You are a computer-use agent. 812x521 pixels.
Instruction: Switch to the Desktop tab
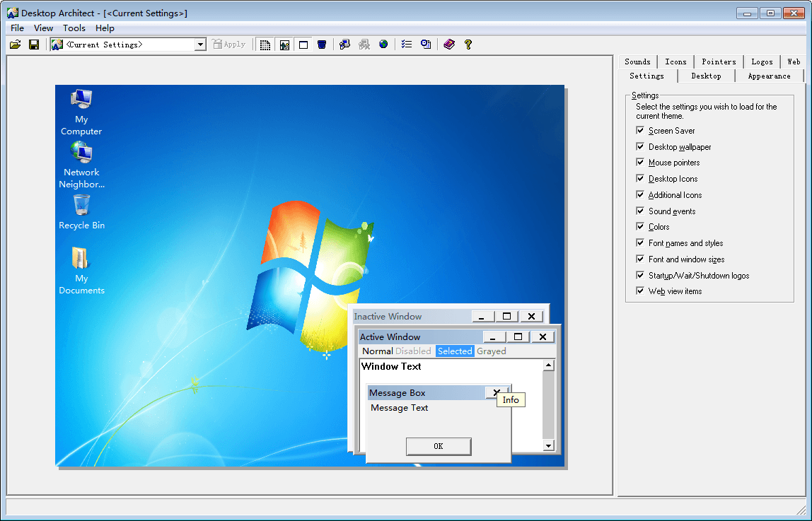pos(707,76)
